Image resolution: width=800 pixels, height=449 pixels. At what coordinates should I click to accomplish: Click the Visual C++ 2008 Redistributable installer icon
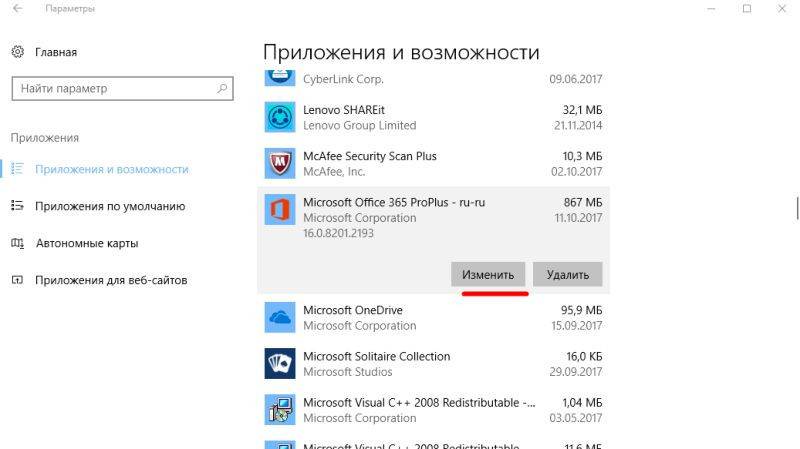(x=278, y=410)
